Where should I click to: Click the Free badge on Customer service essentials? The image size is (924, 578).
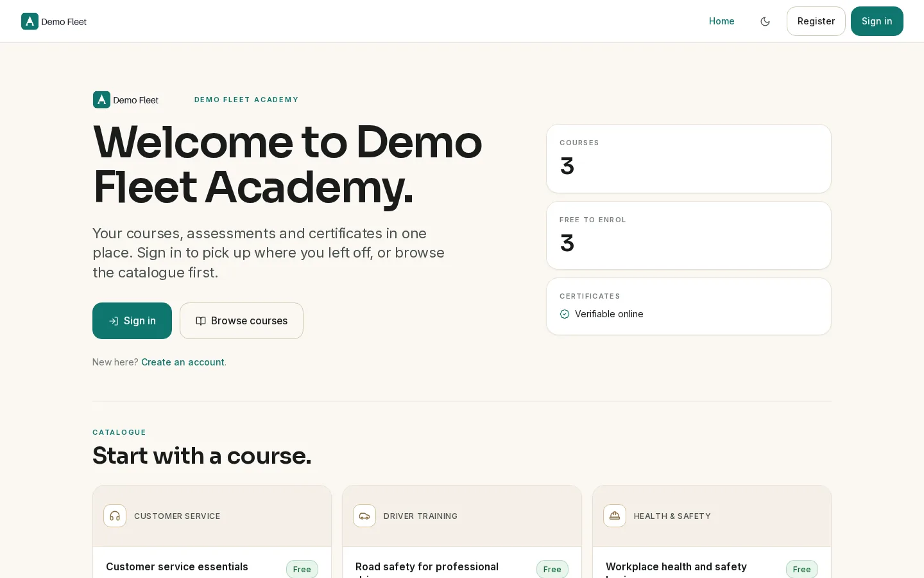coord(302,569)
